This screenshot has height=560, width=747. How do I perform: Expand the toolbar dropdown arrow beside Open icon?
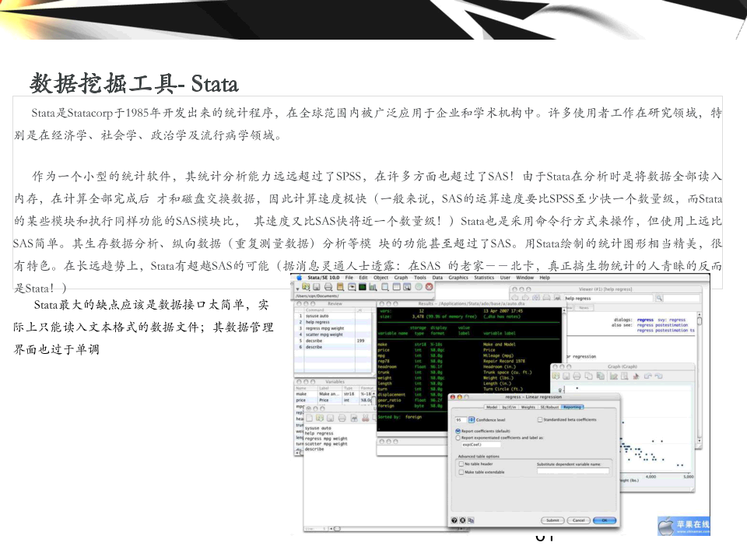[298, 289]
